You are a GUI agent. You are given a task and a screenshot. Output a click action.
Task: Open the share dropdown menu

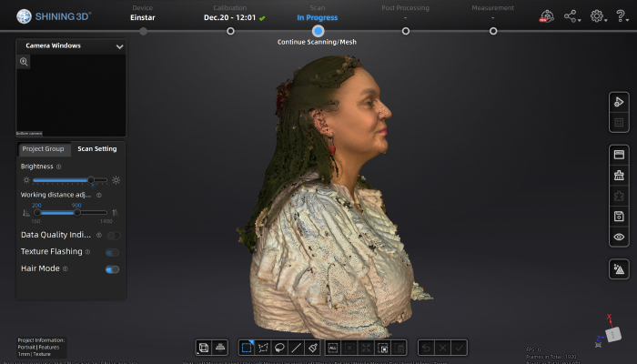click(x=572, y=16)
